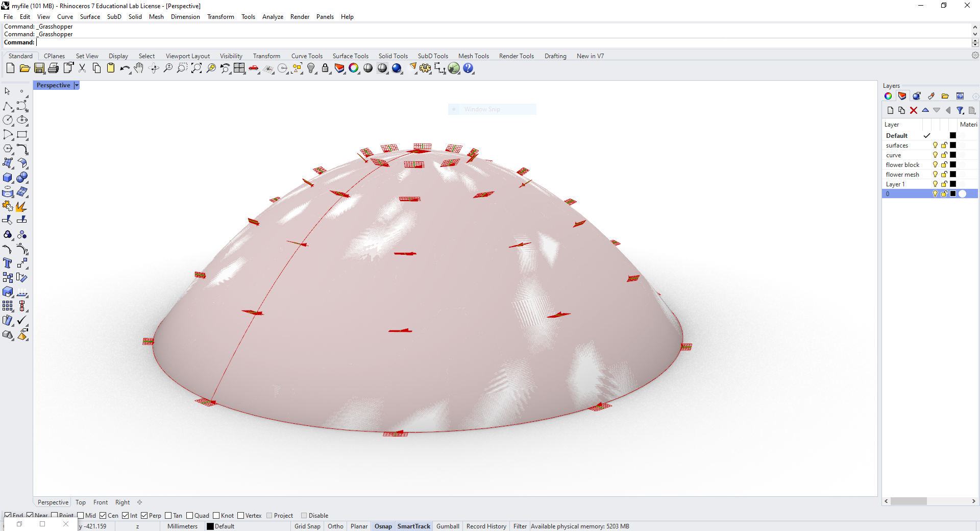980x531 pixels.
Task: Click the Default layer black color swatch
Action: pos(953,136)
